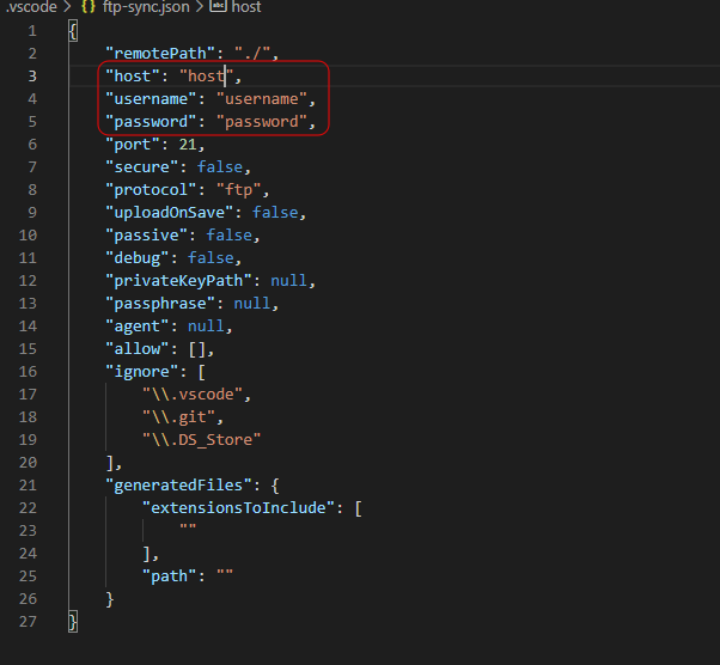Click the orange "host" value on line 3
This screenshot has height=665, width=720.
click(207, 76)
